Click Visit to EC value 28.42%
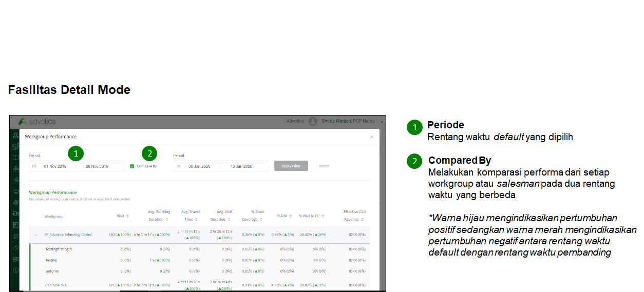Screen dimensions: 644x292 313,235
